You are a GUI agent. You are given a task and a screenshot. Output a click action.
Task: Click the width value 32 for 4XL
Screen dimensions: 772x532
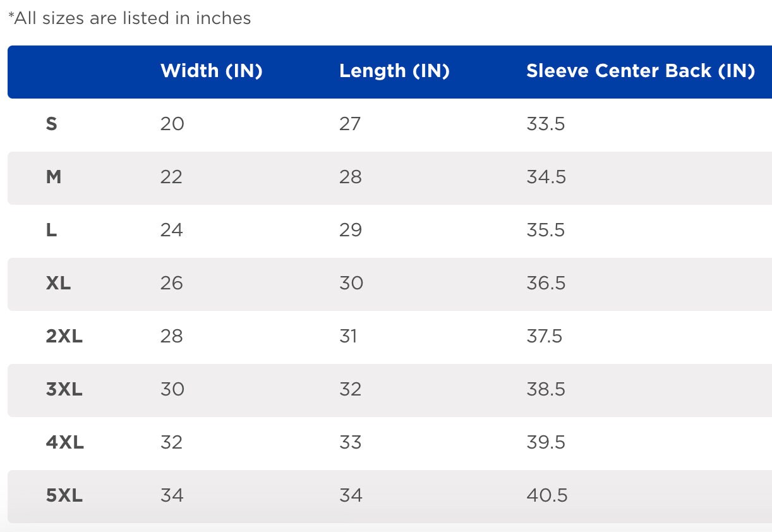pos(172,442)
